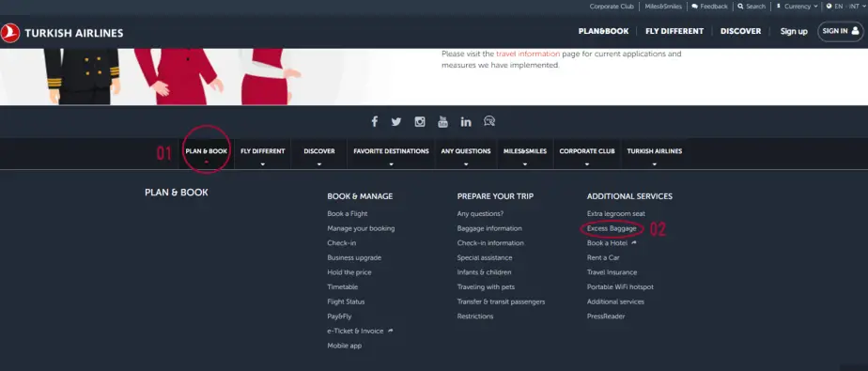Open e-Ticket & Invoice link
868x371 pixels.
pos(360,332)
